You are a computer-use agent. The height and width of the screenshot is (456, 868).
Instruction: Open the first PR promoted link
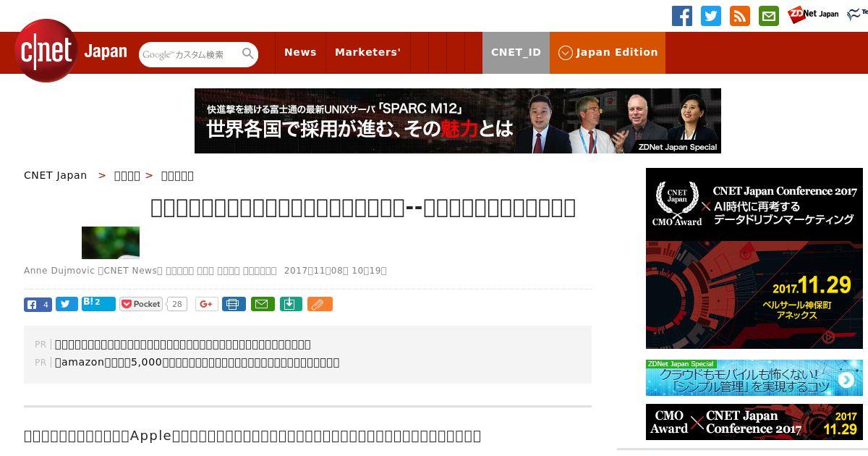[183, 345]
